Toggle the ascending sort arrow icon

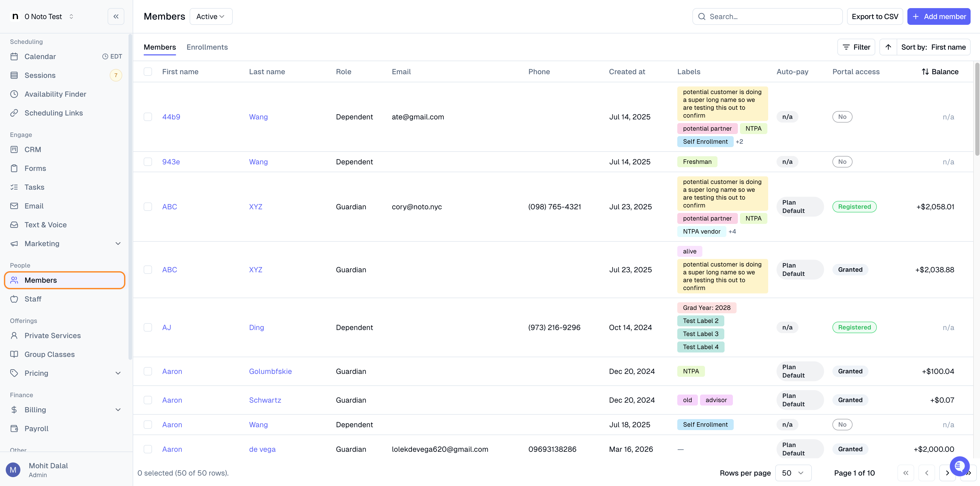[x=888, y=47]
